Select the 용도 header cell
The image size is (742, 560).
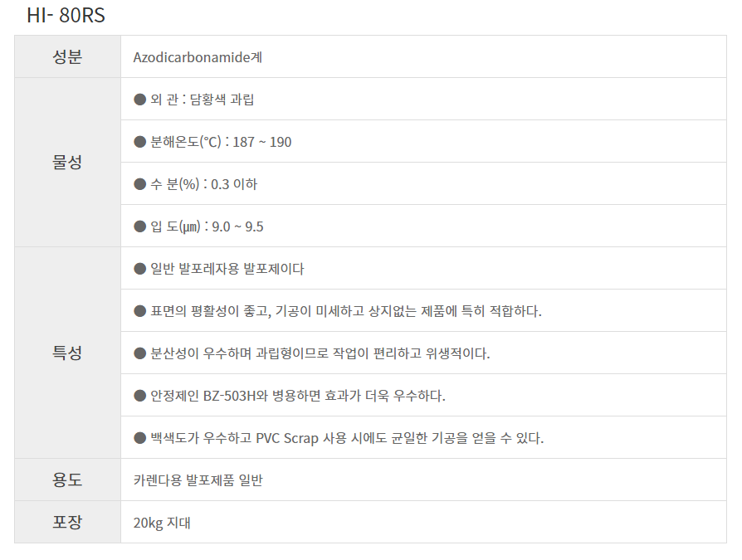point(68,480)
